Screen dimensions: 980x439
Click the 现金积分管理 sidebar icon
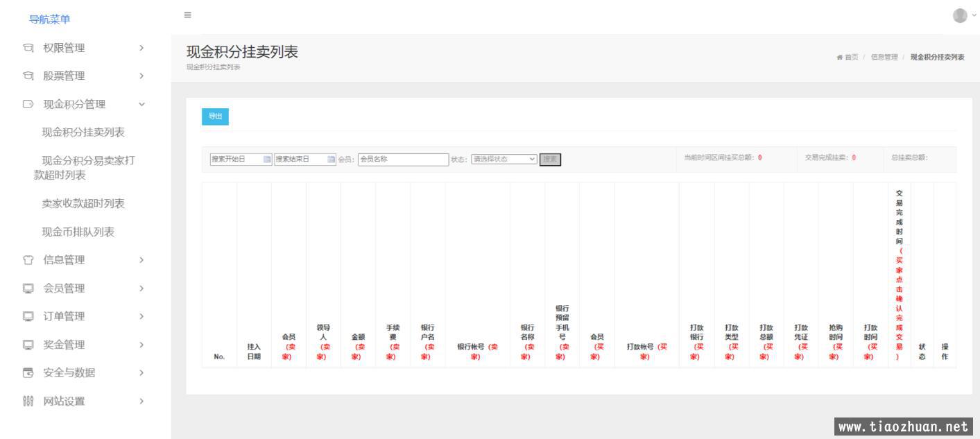(x=28, y=104)
